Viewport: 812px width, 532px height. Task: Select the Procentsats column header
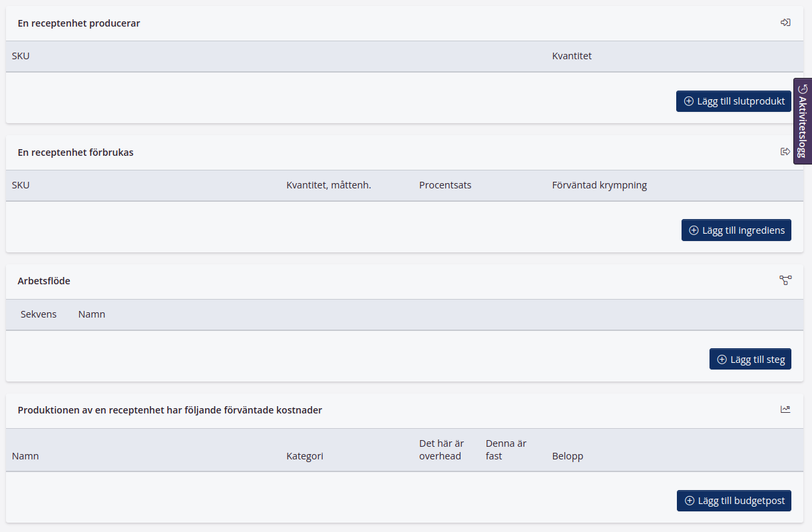445,185
